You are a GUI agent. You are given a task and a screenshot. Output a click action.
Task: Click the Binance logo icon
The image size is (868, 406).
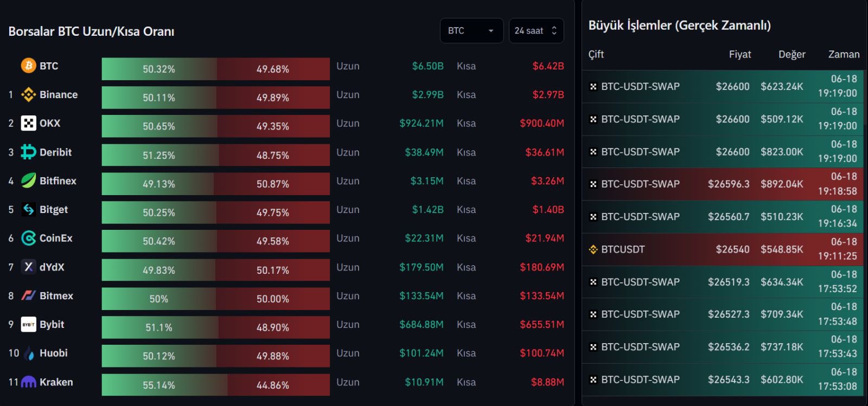click(28, 94)
